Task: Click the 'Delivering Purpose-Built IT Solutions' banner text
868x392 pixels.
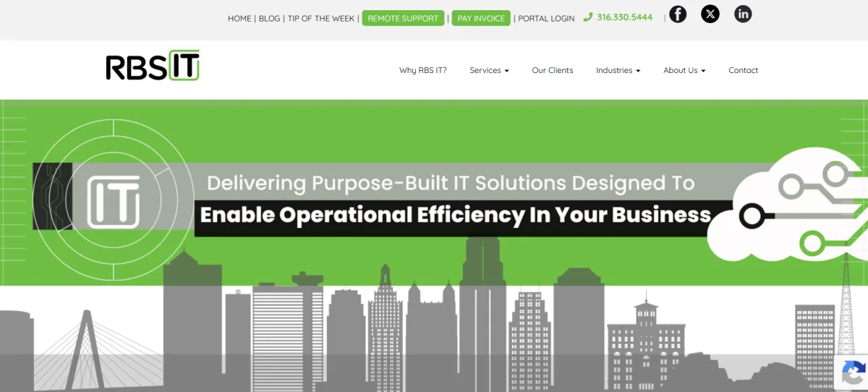Action: (x=451, y=182)
